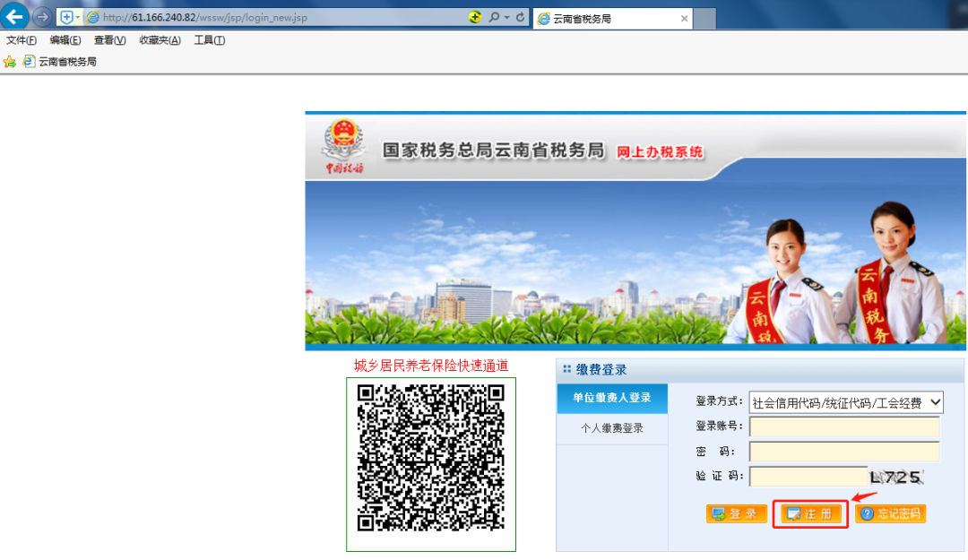Click the QR code image
968x560 pixels.
click(x=431, y=458)
